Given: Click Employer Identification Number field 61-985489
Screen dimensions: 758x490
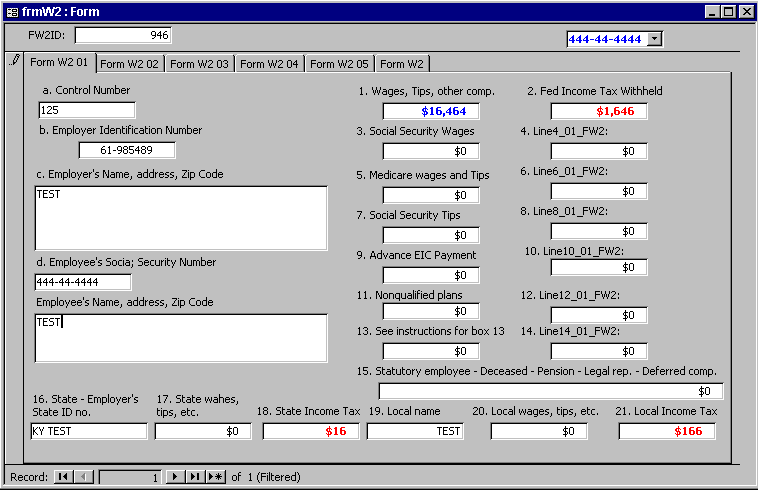Looking at the screenshot, I should (127, 150).
